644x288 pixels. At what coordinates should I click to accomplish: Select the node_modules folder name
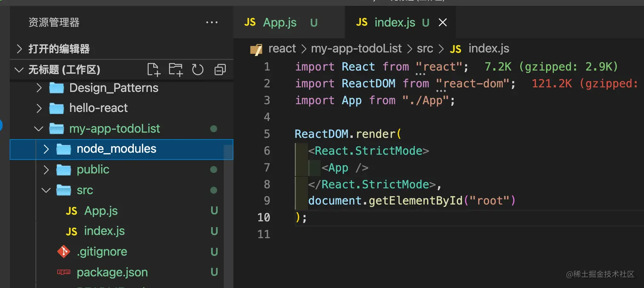point(116,149)
